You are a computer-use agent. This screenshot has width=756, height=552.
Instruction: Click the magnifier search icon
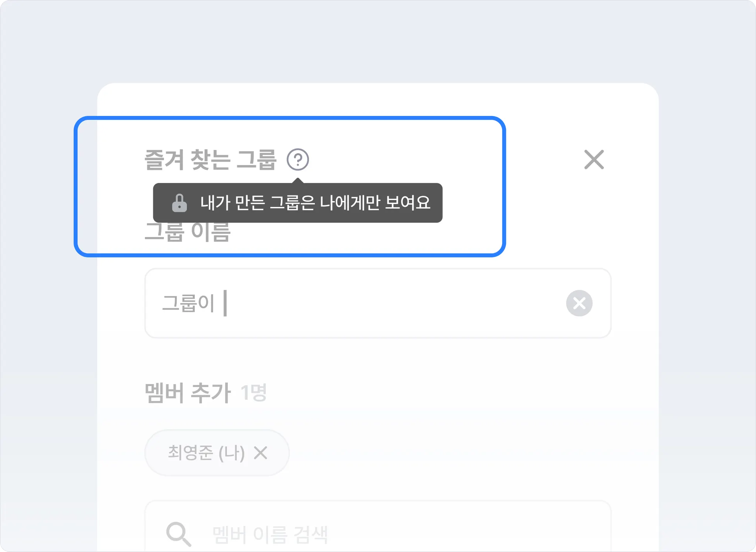coord(179,534)
